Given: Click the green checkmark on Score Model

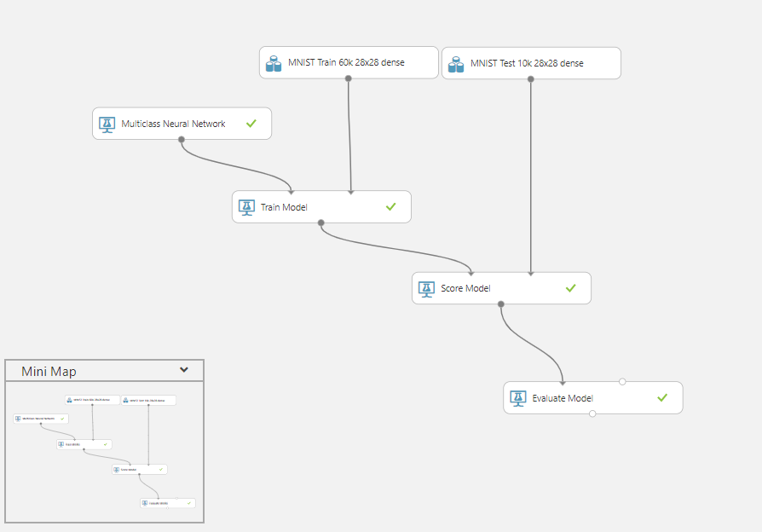Looking at the screenshot, I should coord(571,289).
